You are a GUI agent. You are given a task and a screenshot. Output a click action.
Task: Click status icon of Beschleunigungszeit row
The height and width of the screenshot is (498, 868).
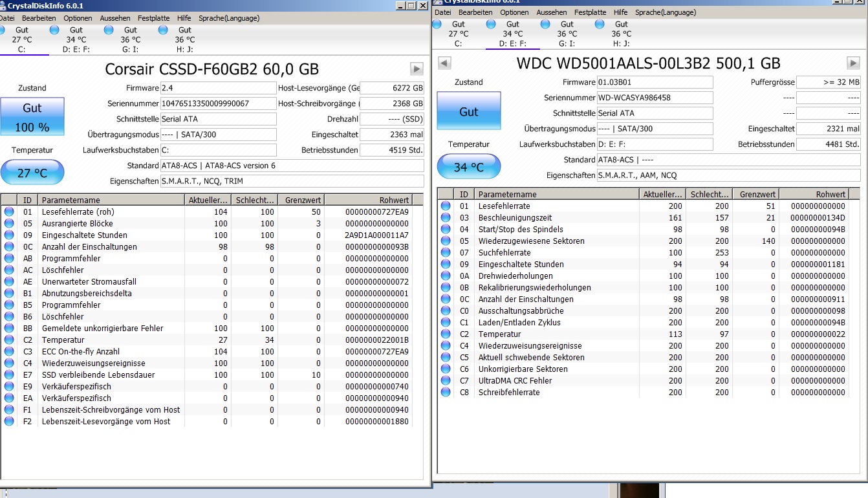tap(446, 217)
